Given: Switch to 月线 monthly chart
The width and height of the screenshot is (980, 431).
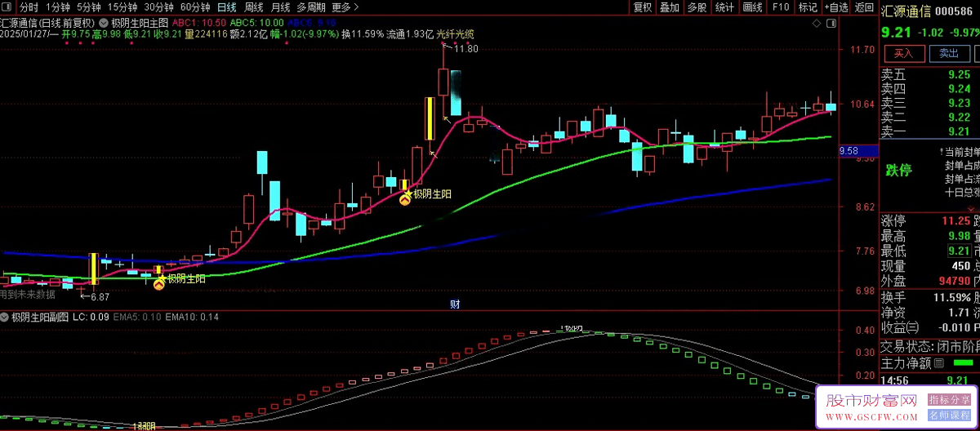Looking at the screenshot, I should pos(281,7).
